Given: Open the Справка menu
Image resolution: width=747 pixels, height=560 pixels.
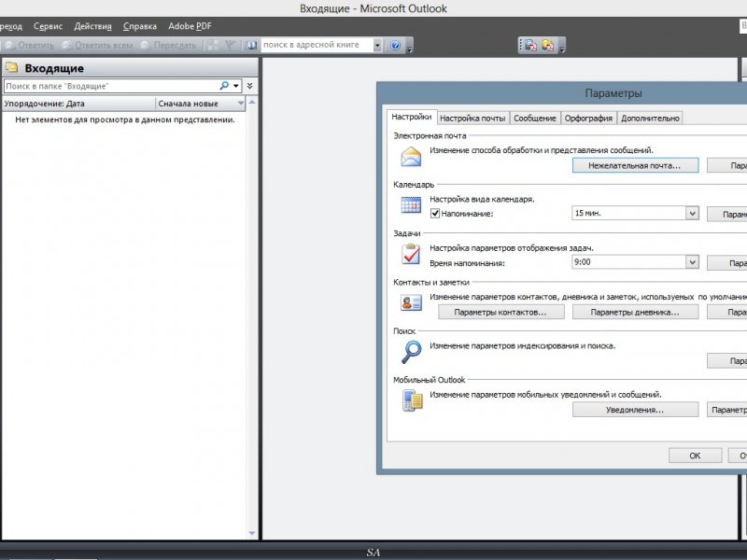Looking at the screenshot, I should click(x=139, y=26).
